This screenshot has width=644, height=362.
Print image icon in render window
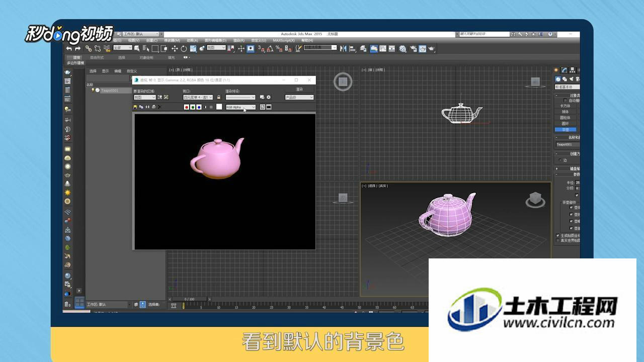coord(154,107)
